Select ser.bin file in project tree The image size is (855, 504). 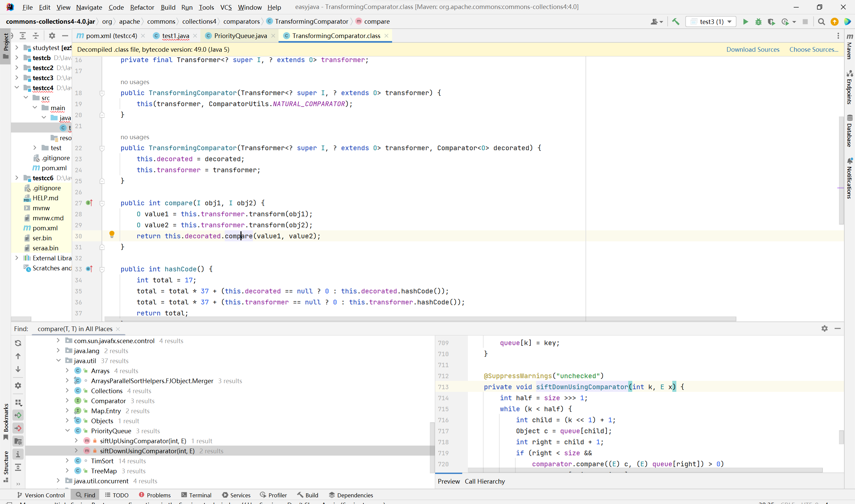coord(42,238)
